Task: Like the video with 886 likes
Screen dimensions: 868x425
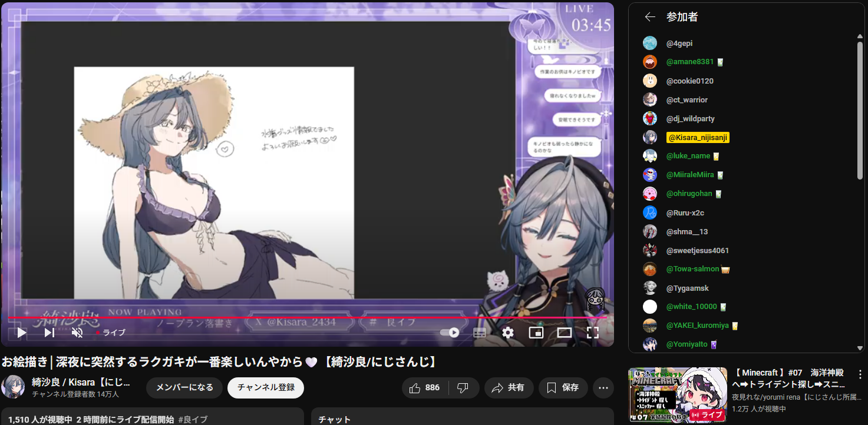Action: click(x=425, y=387)
